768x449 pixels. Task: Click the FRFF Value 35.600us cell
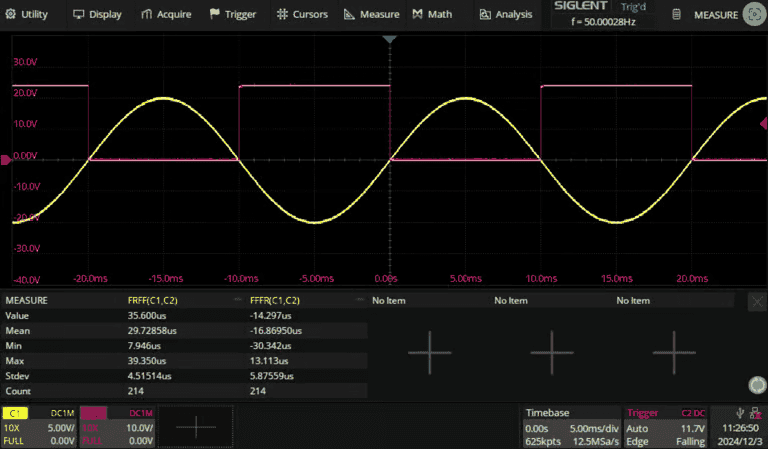[x=146, y=315]
